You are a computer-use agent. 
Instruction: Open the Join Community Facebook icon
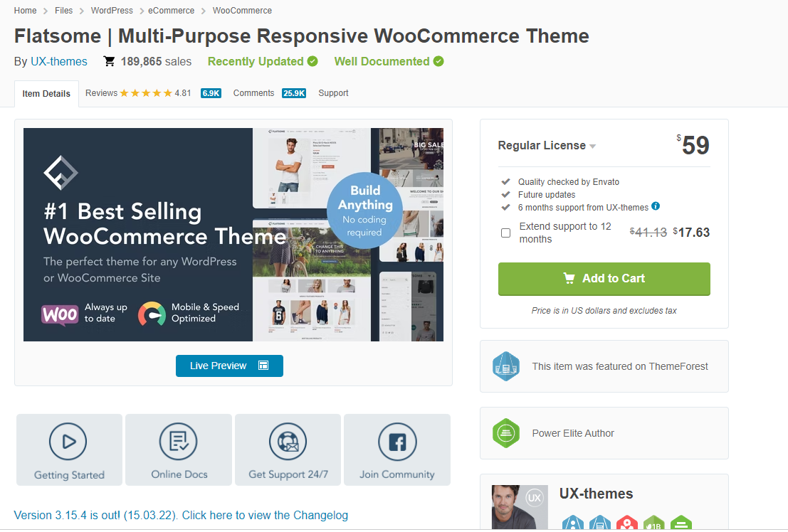coord(397,442)
